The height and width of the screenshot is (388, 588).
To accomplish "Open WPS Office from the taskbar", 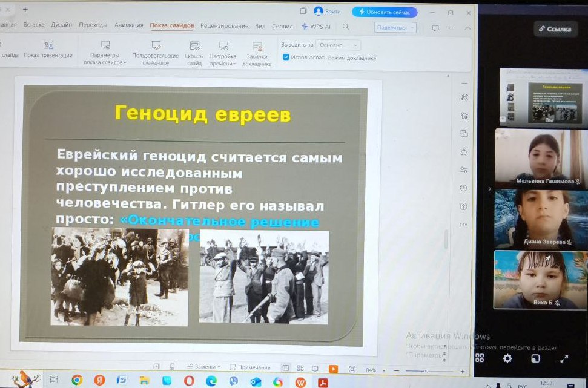I will click(x=300, y=382).
